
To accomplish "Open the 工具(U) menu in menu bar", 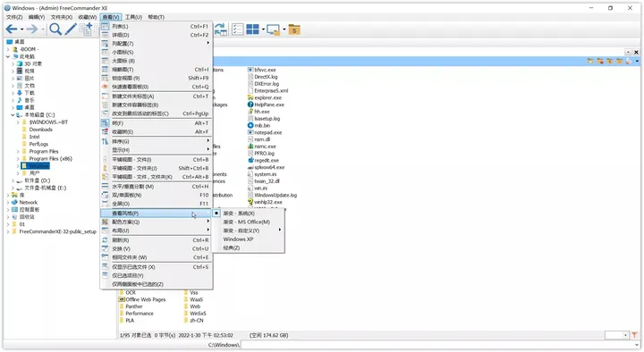I will pos(133,17).
